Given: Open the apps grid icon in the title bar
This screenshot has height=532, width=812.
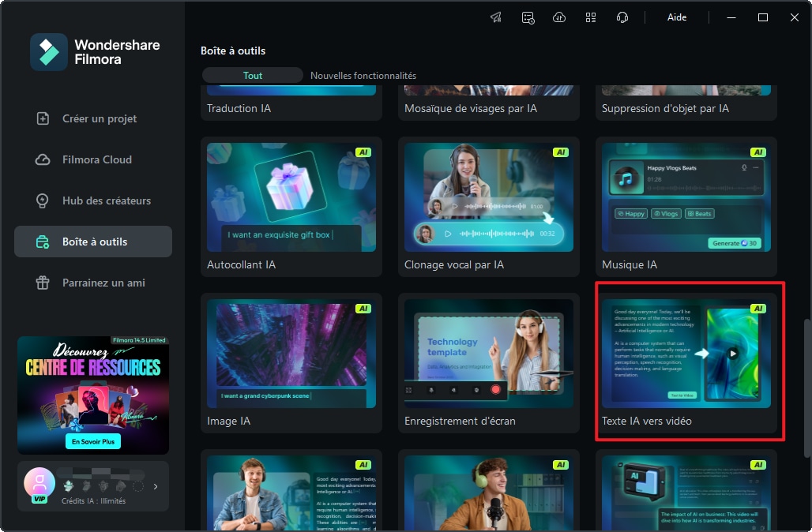Looking at the screenshot, I should [591, 17].
